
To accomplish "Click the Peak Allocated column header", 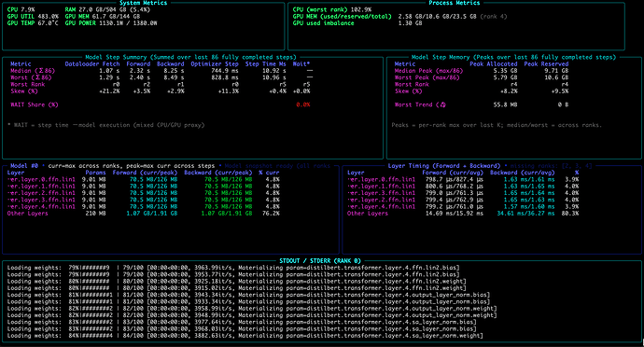I will click(494, 64).
